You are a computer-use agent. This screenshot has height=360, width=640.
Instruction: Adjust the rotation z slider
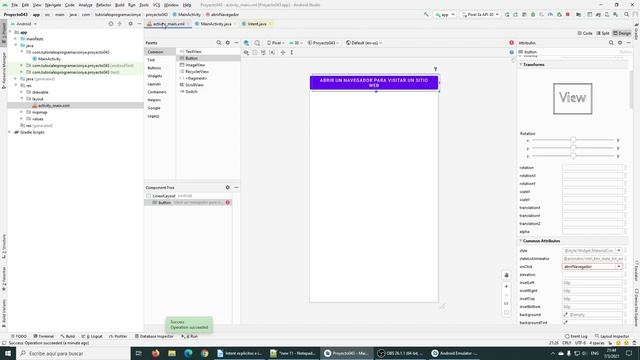573,156
